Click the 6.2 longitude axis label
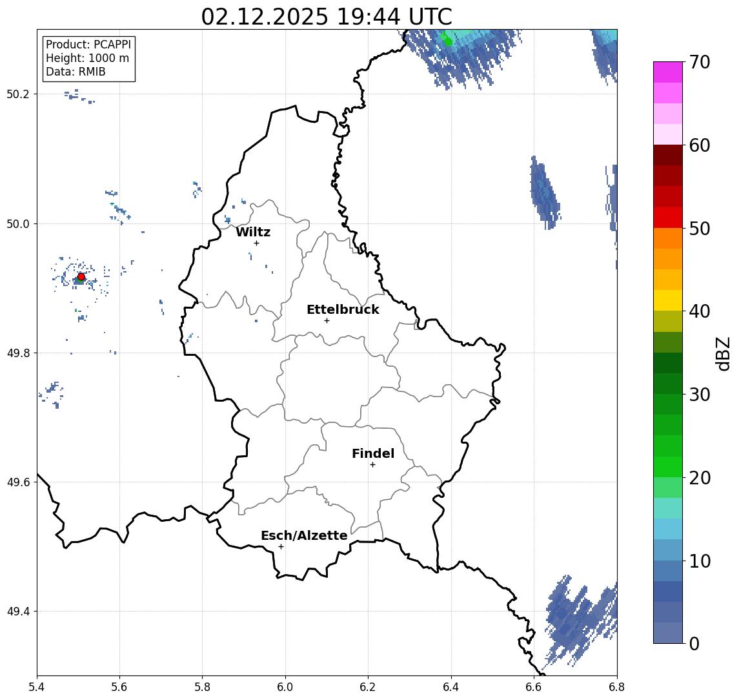 [x=368, y=687]
